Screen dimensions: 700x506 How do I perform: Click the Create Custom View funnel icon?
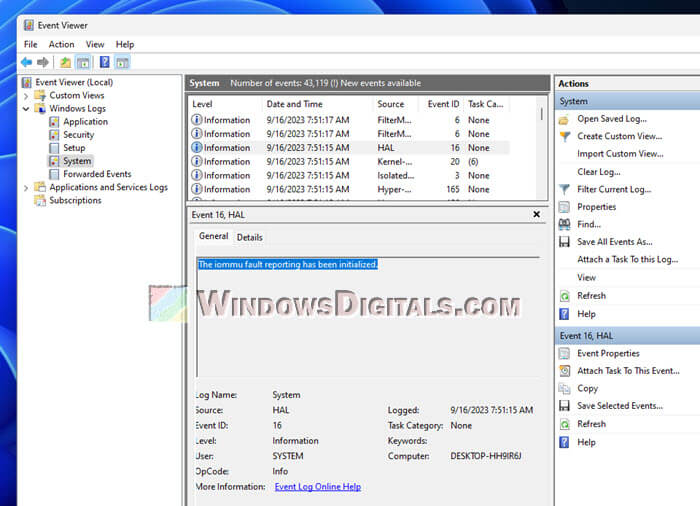(565, 137)
